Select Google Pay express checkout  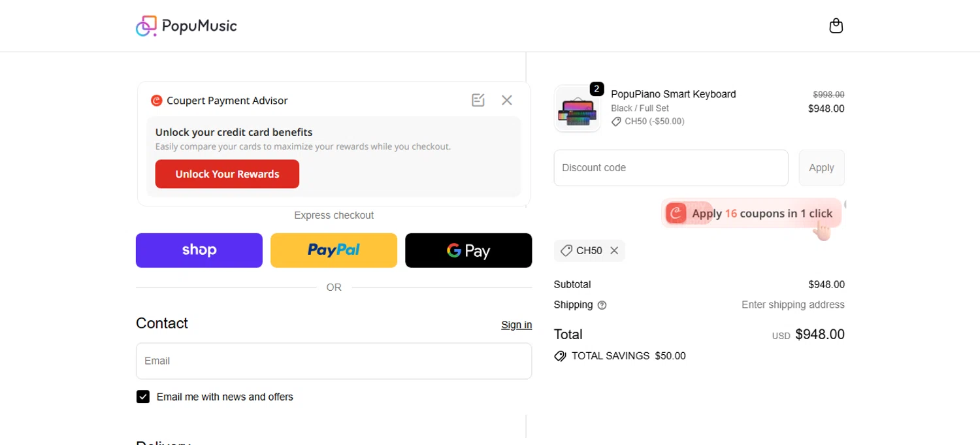pyautogui.click(x=468, y=250)
